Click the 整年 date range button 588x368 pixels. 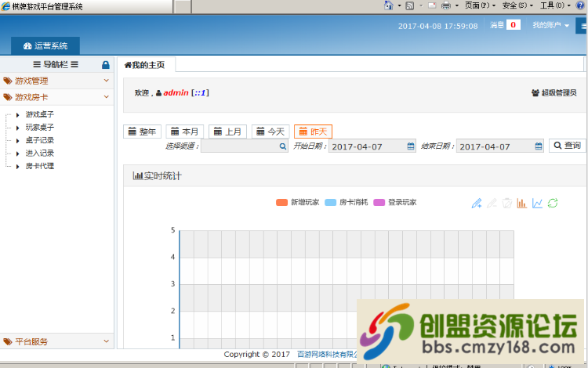(142, 132)
